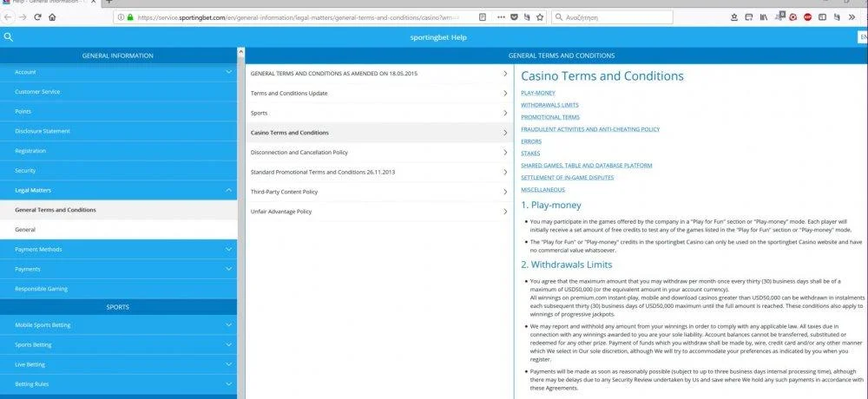Open Disconnection and Cancellation Policy
868x399 pixels.
[x=379, y=152]
